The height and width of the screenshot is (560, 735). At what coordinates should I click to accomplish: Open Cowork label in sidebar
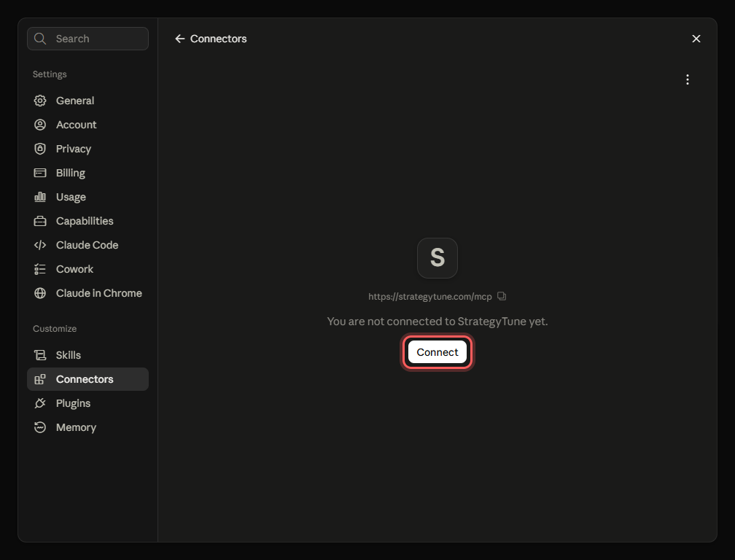point(74,269)
